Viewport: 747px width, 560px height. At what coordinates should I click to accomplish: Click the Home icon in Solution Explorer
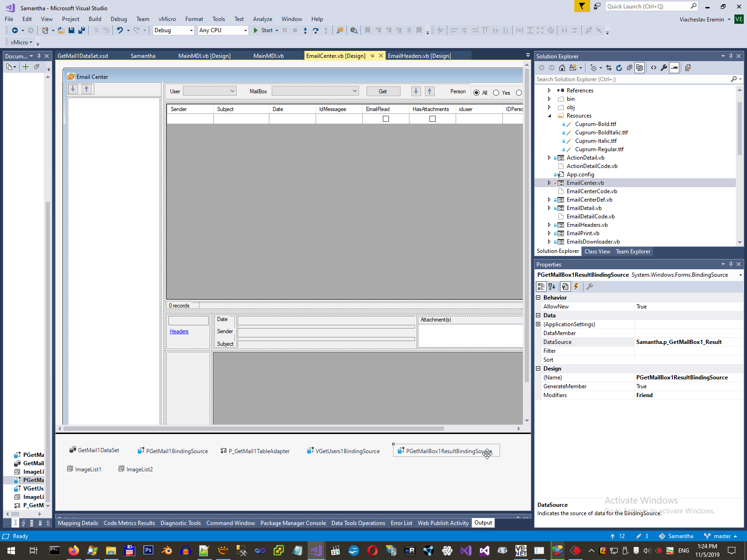[x=562, y=68]
